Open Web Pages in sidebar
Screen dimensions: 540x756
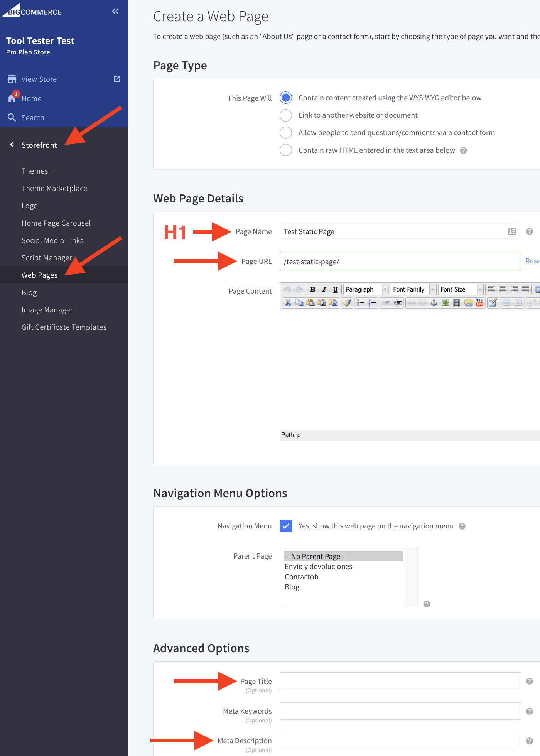tap(39, 275)
